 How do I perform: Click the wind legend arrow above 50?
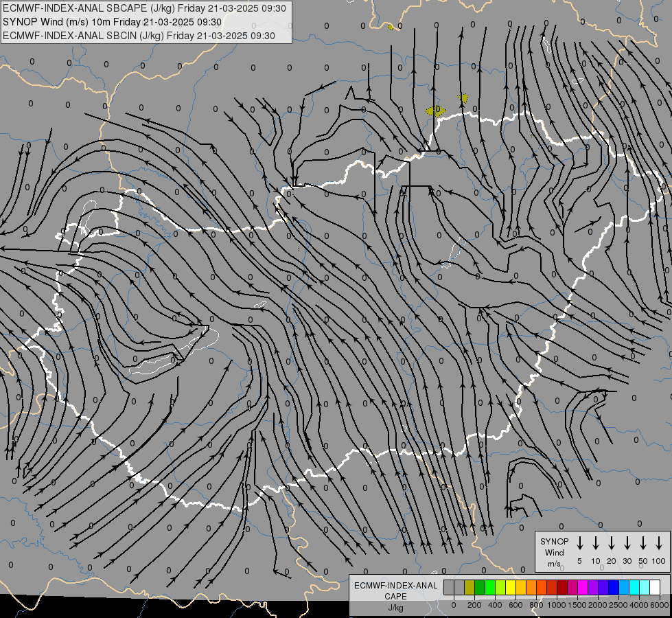(643, 543)
